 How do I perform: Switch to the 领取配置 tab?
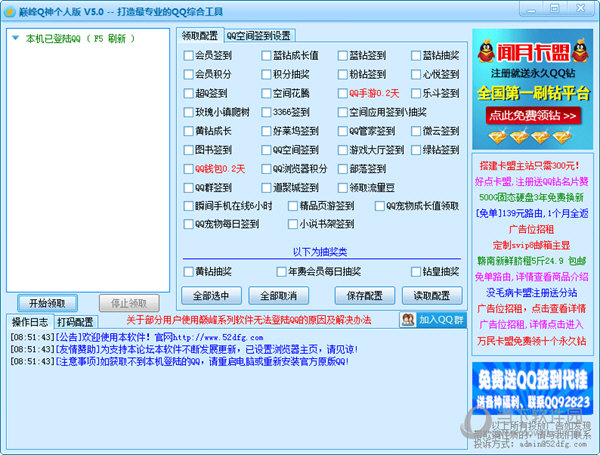coord(200,36)
